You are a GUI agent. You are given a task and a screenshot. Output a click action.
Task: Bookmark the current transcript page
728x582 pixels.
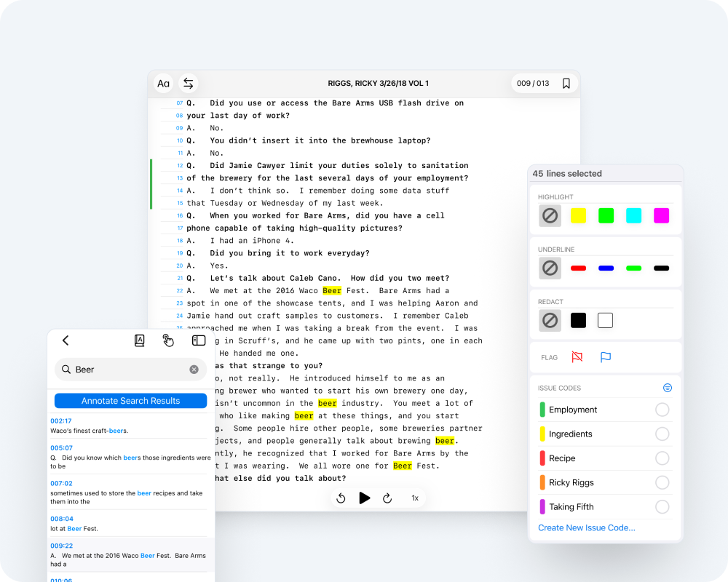(566, 84)
